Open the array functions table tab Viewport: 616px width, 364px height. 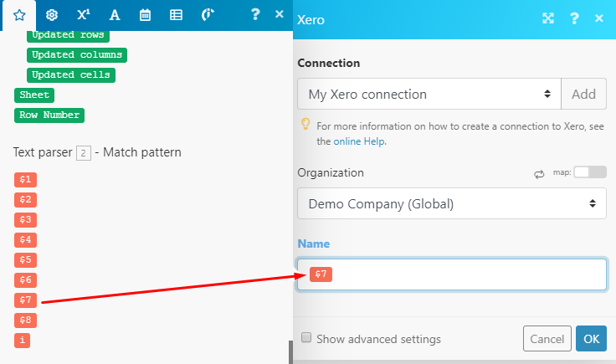176,15
